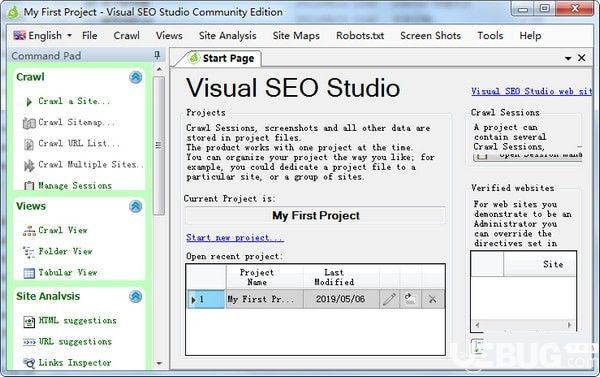
Task: Click Verified websites right scroll arrow
Action: 569,325
